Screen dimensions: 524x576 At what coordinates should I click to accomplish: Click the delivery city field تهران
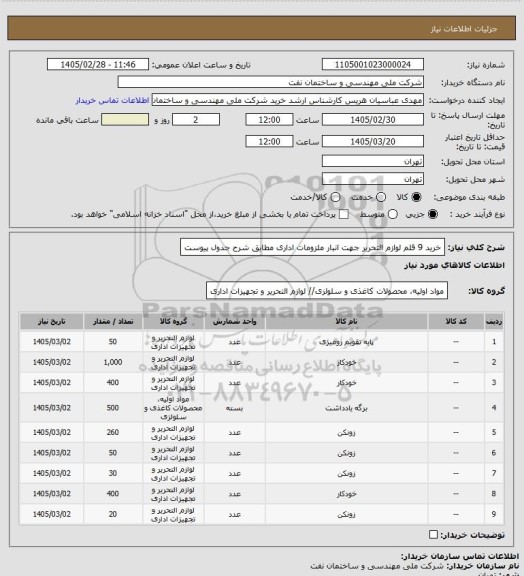point(373,179)
